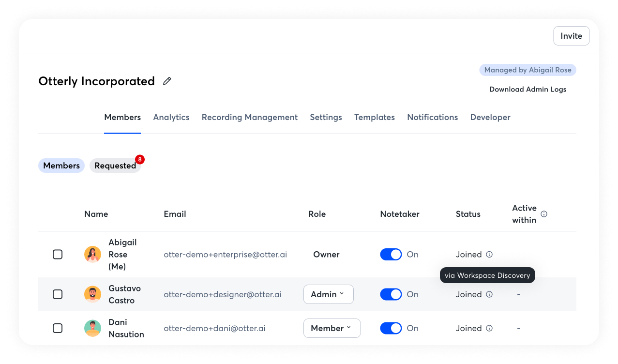Image resolution: width=618 pixels, height=364 pixels.
Task: Turn off Notetaker for Gustavo Castro
Action: click(x=391, y=294)
